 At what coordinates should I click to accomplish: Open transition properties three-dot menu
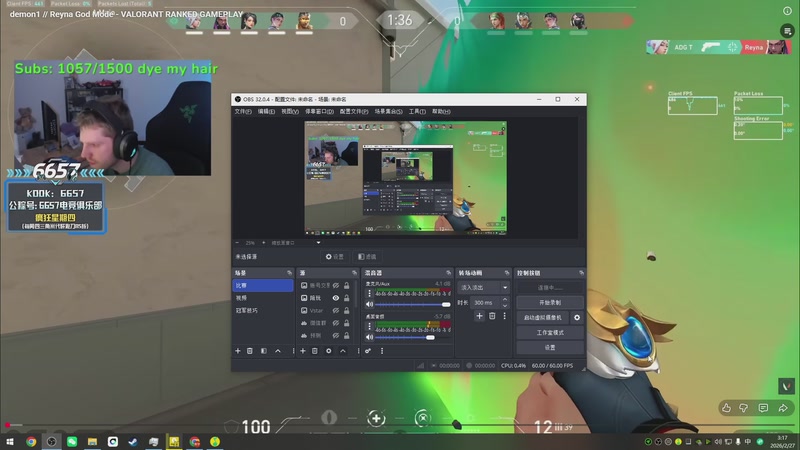pyautogui.click(x=505, y=316)
